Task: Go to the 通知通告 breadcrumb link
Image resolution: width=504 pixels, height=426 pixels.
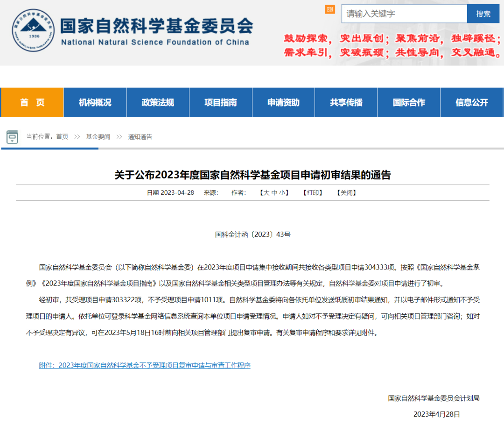Action: coord(140,137)
